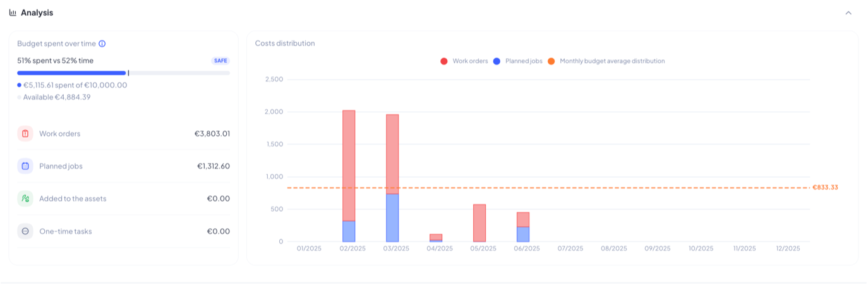Click the €833.33 budget line label
The image size is (868, 285).
pyautogui.click(x=825, y=188)
